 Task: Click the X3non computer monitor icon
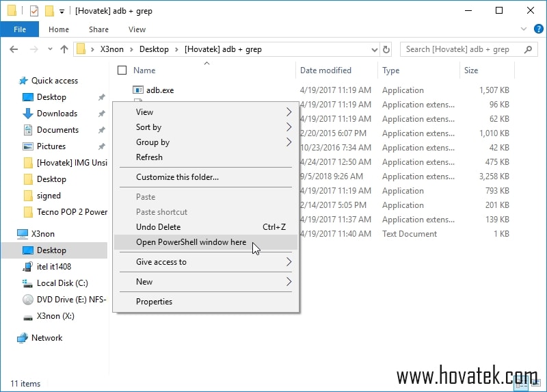point(23,234)
